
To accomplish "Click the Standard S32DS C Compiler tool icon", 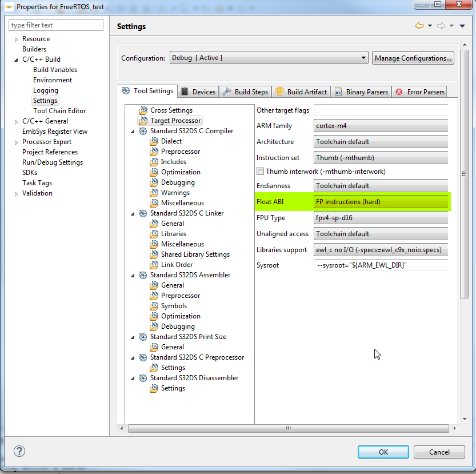I will (143, 131).
